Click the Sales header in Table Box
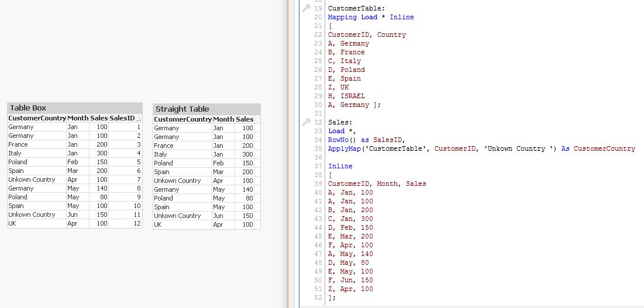Image resolution: width=644 pixels, height=308 pixels. pyautogui.click(x=99, y=118)
